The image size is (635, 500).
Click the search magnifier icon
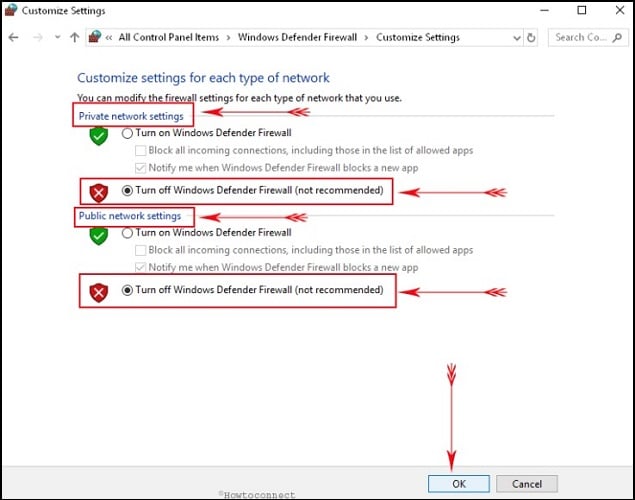pyautogui.click(x=617, y=38)
